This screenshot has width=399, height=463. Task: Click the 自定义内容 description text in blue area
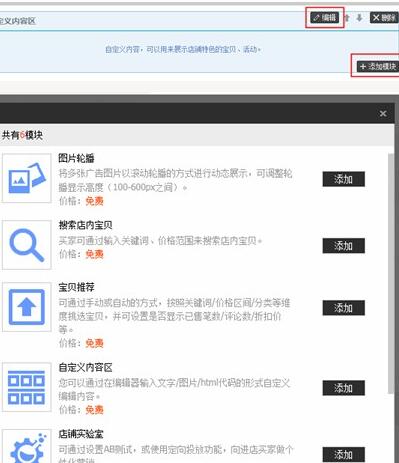click(183, 49)
